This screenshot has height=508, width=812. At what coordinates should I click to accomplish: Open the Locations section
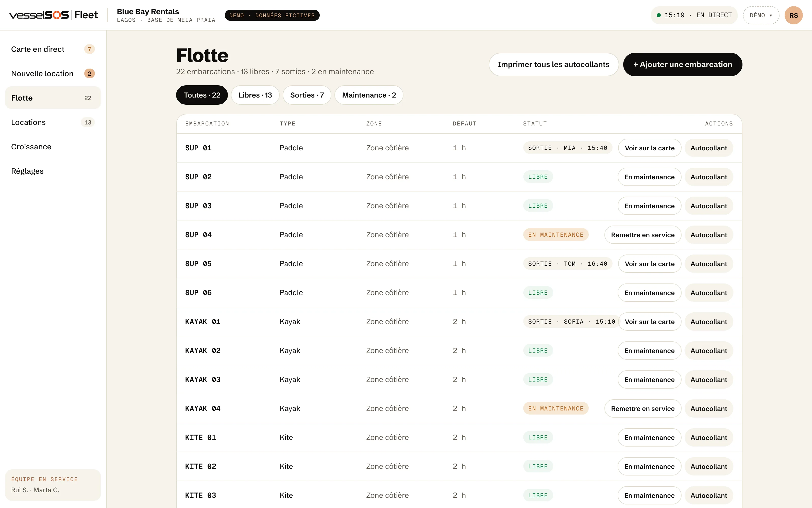point(53,122)
